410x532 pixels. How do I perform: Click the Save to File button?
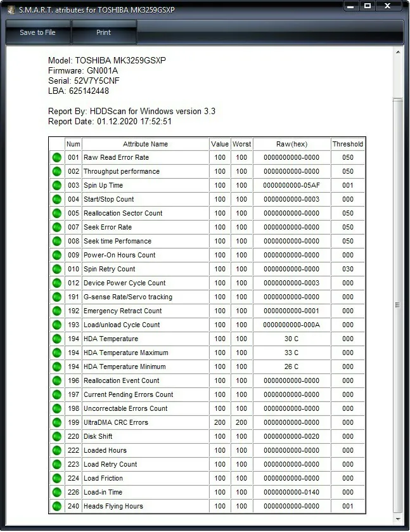pos(37,32)
